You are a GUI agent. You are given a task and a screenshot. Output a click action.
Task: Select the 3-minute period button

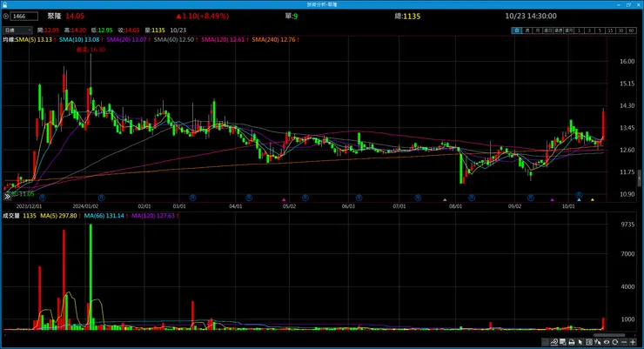589,30
